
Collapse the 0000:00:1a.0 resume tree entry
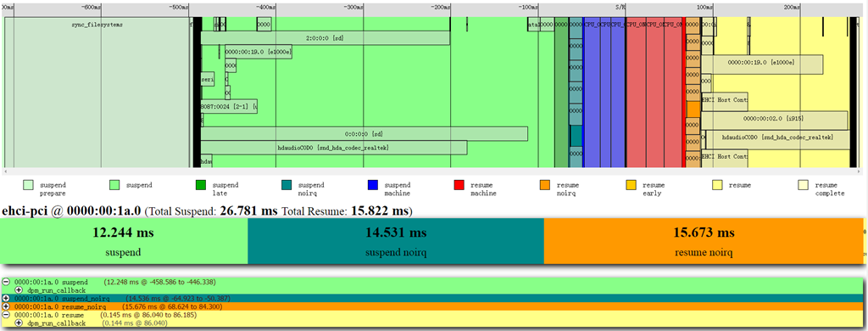click(6, 314)
